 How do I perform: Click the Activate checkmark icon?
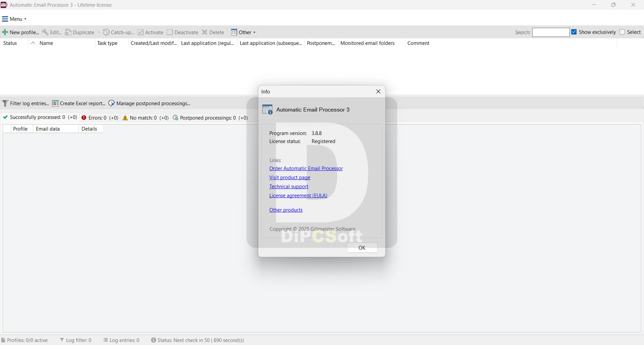pos(141,32)
